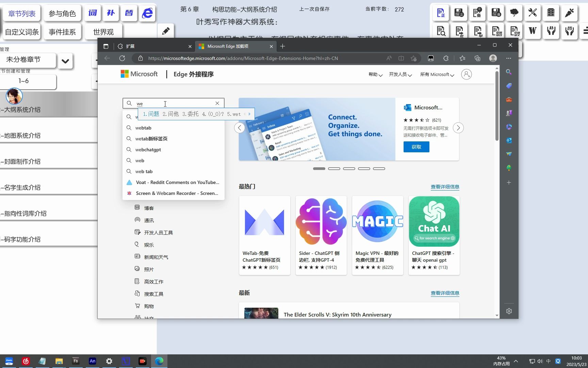
Task: Open Edge sidebar tools briefcase icon
Action: [509, 99]
